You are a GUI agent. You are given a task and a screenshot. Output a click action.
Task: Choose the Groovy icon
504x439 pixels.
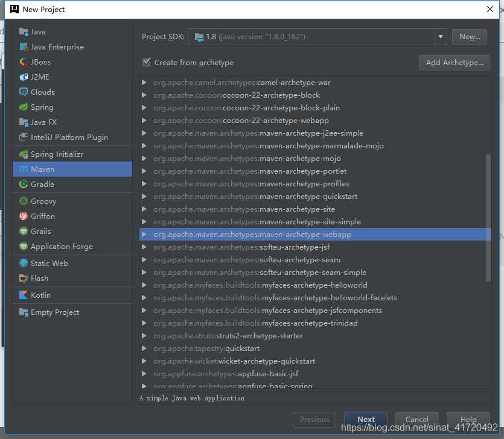click(x=24, y=201)
